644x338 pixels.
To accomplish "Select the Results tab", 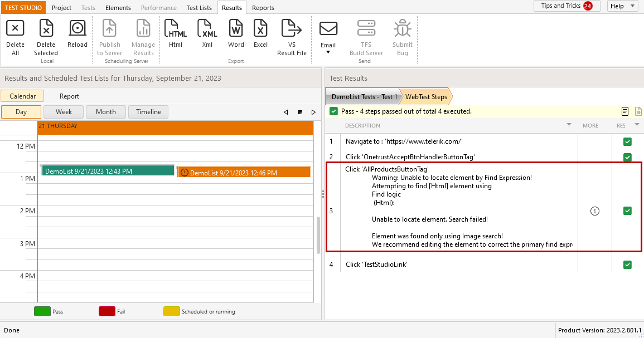I will (x=232, y=7).
